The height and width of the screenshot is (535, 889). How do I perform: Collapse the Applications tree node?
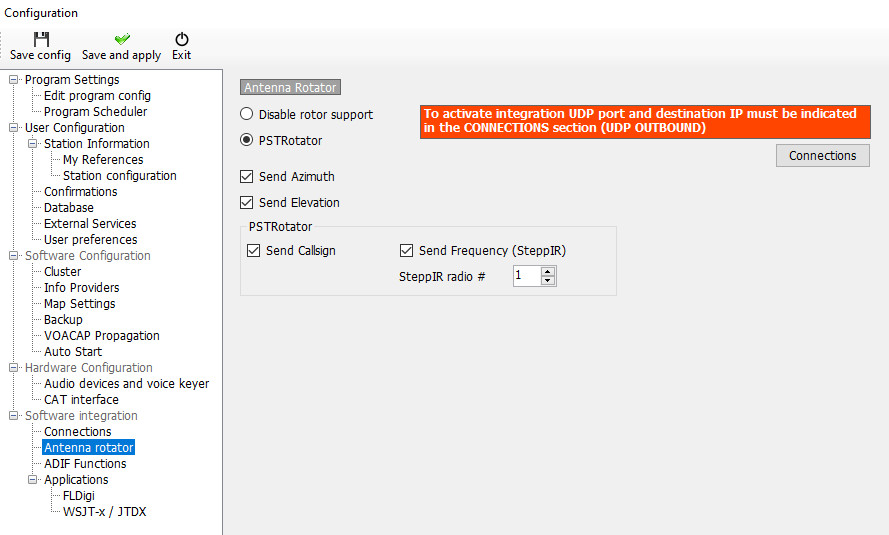(33, 480)
